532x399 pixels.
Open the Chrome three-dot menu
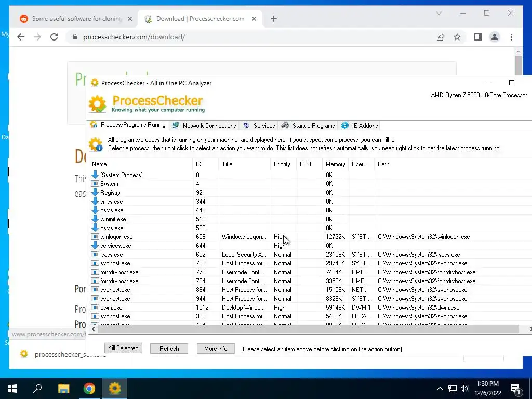511,37
